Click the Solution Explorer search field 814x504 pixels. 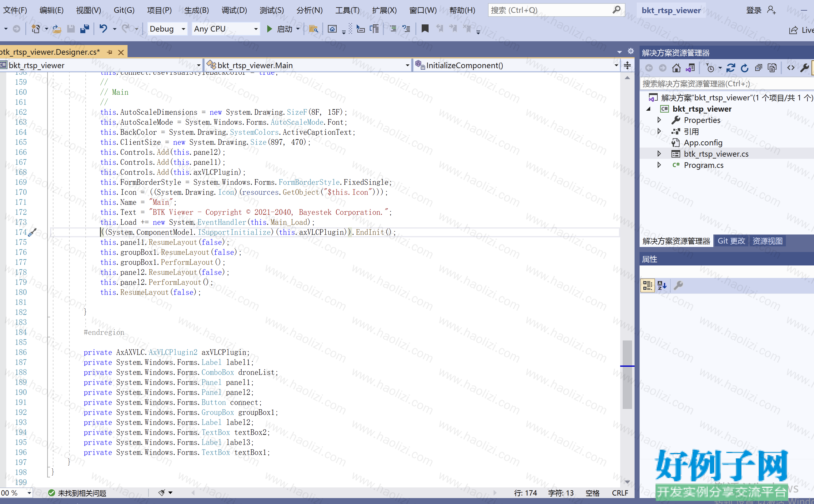coord(726,84)
